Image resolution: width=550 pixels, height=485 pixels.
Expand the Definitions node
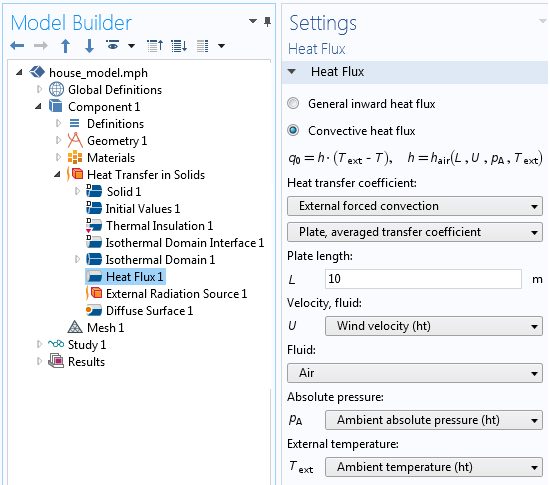tap(58, 123)
